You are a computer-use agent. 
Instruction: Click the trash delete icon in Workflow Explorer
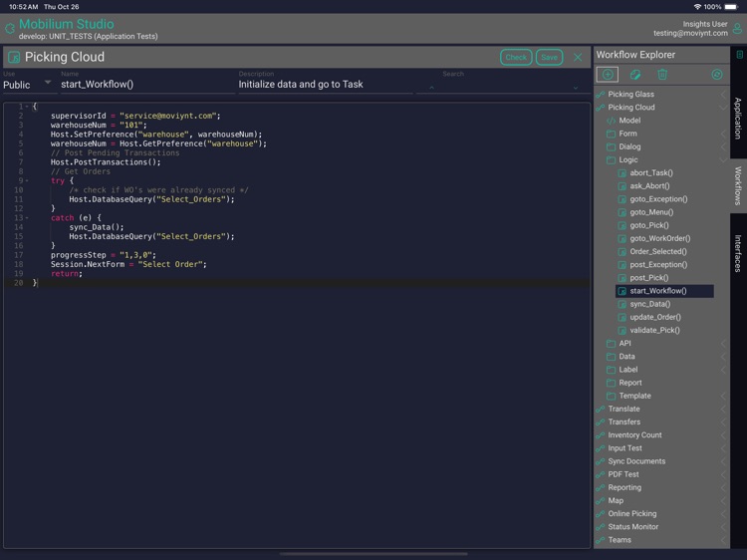click(x=662, y=75)
